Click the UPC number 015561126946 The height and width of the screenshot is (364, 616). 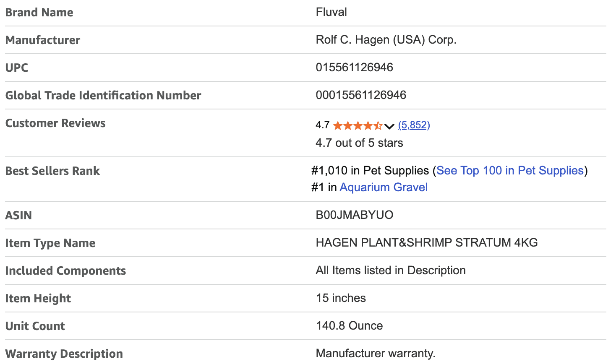coord(354,68)
